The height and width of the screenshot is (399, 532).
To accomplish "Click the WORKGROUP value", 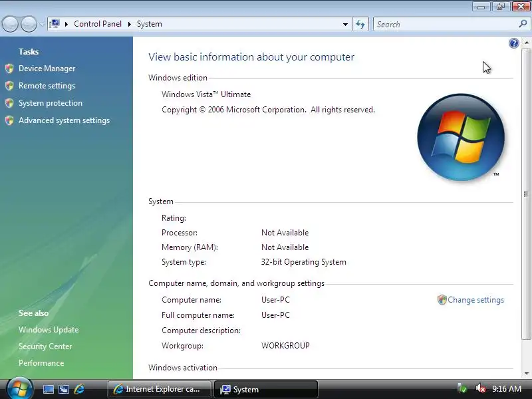I will tap(285, 346).
